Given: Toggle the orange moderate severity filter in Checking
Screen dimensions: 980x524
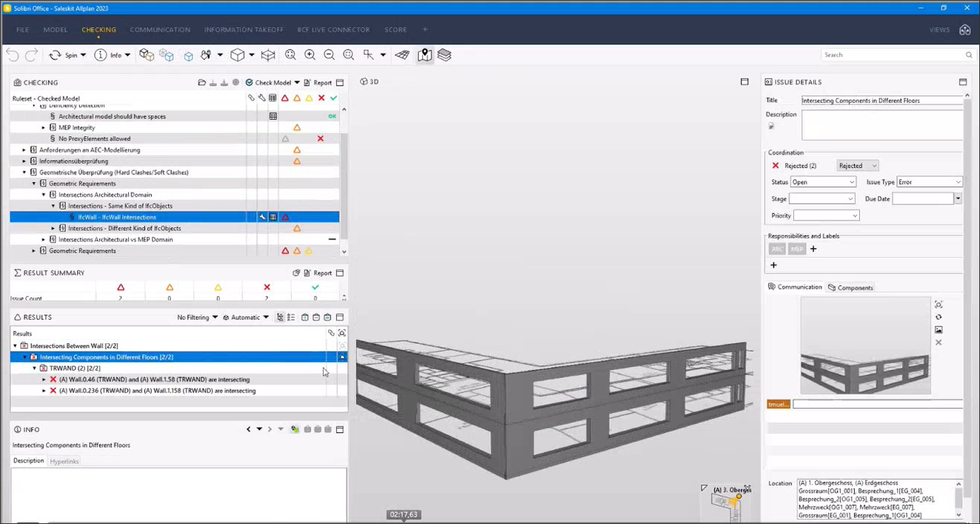Looking at the screenshot, I should [x=297, y=98].
